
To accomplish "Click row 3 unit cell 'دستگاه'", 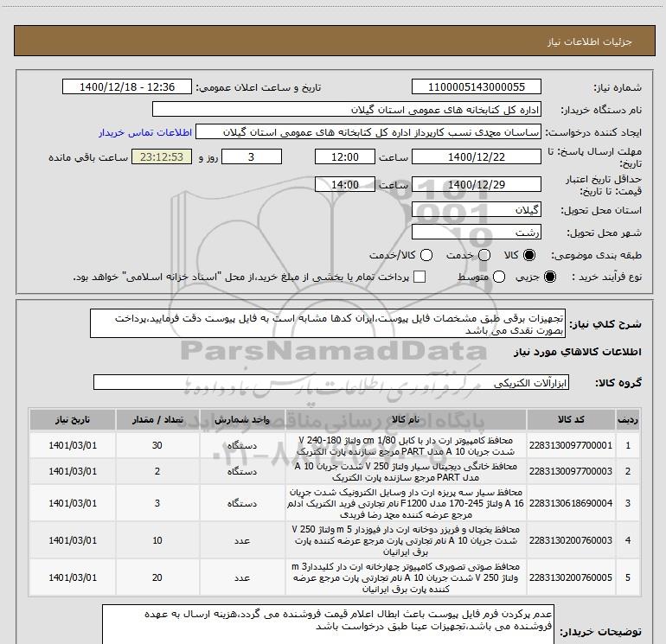I will (242, 503).
